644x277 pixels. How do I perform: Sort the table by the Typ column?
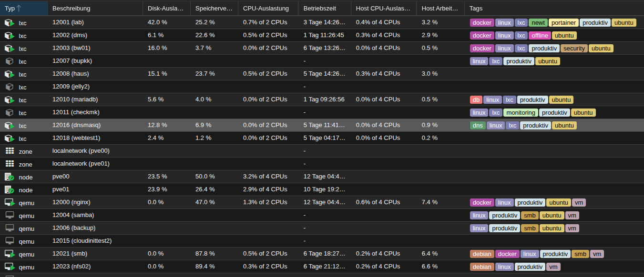[x=14, y=8]
